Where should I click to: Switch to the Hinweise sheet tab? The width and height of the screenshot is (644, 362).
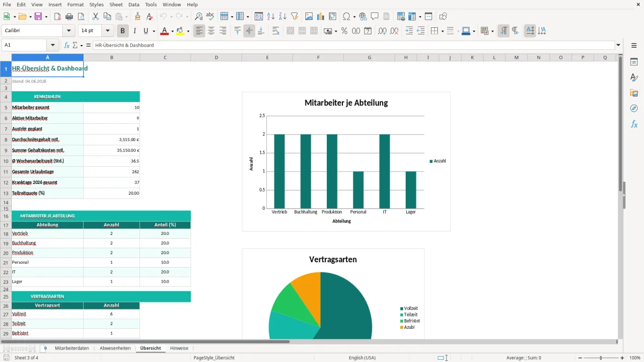179,348
